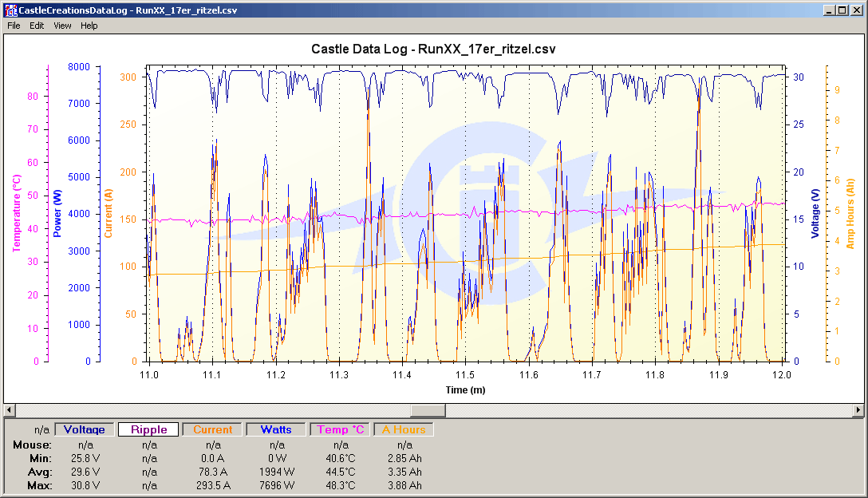Click the Max voltage value 30.8 V
This screenshot has height=498, width=868.
click(85, 486)
